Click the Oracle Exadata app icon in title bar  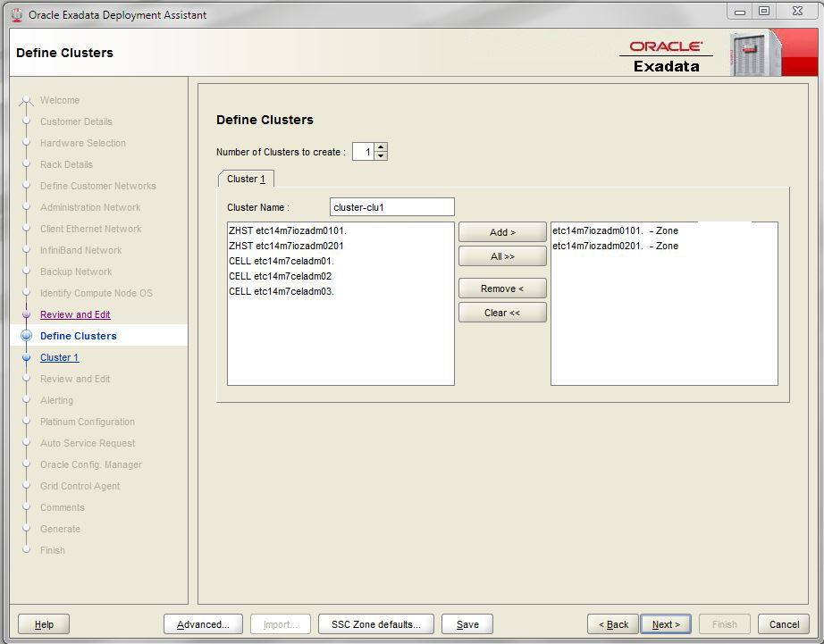tap(17, 14)
